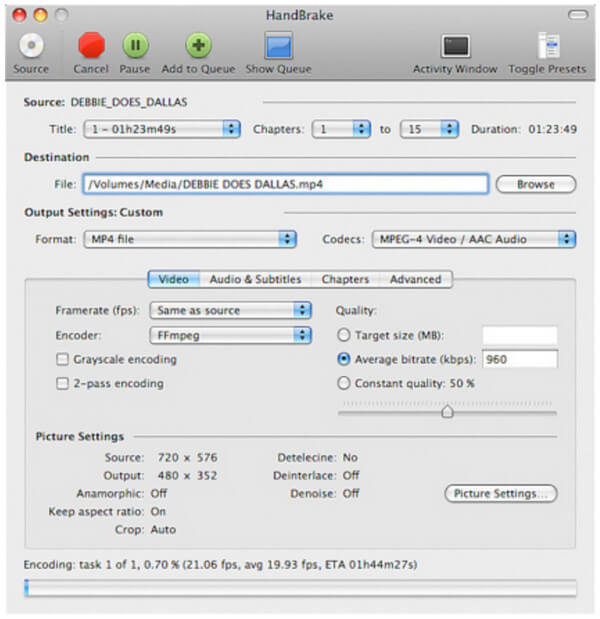This screenshot has width=600, height=619.
Task: Enable Grayscale encoding checkbox
Action: [62, 360]
